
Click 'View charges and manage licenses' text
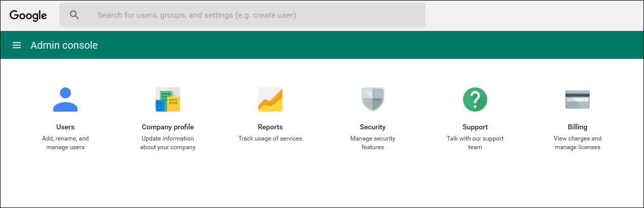tap(578, 143)
